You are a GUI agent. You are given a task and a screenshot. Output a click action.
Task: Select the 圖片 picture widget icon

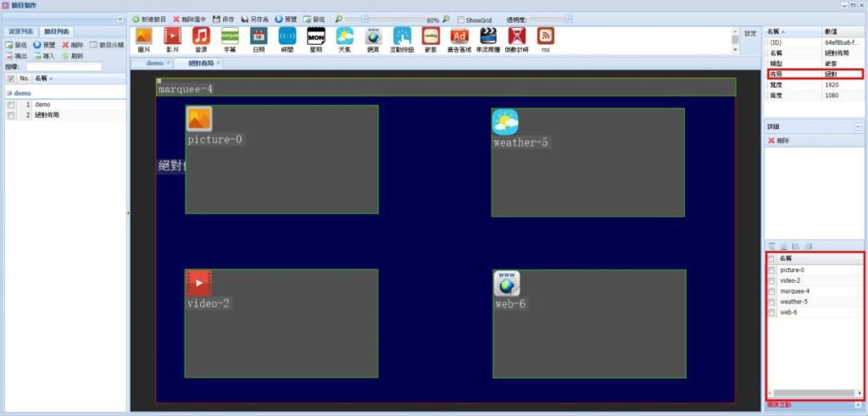click(143, 36)
